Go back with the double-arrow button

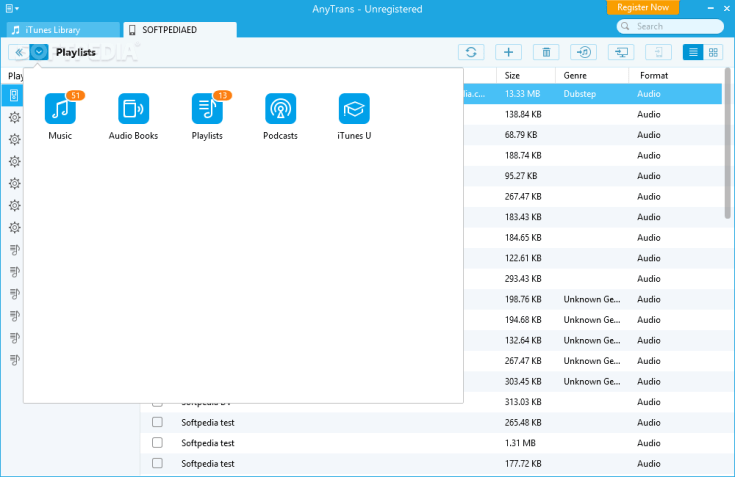click(x=19, y=52)
